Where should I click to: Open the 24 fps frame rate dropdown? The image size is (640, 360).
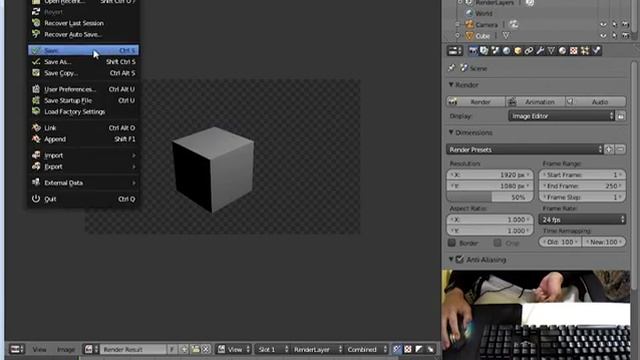pyautogui.click(x=582, y=220)
